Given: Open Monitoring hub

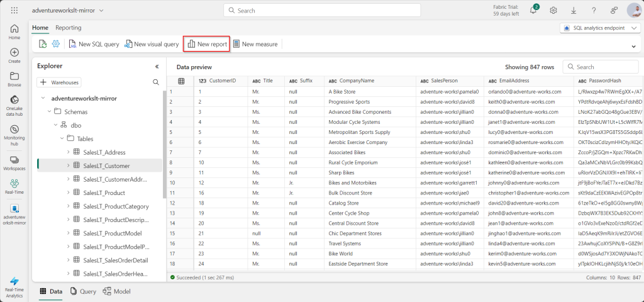Looking at the screenshot, I should (14, 136).
